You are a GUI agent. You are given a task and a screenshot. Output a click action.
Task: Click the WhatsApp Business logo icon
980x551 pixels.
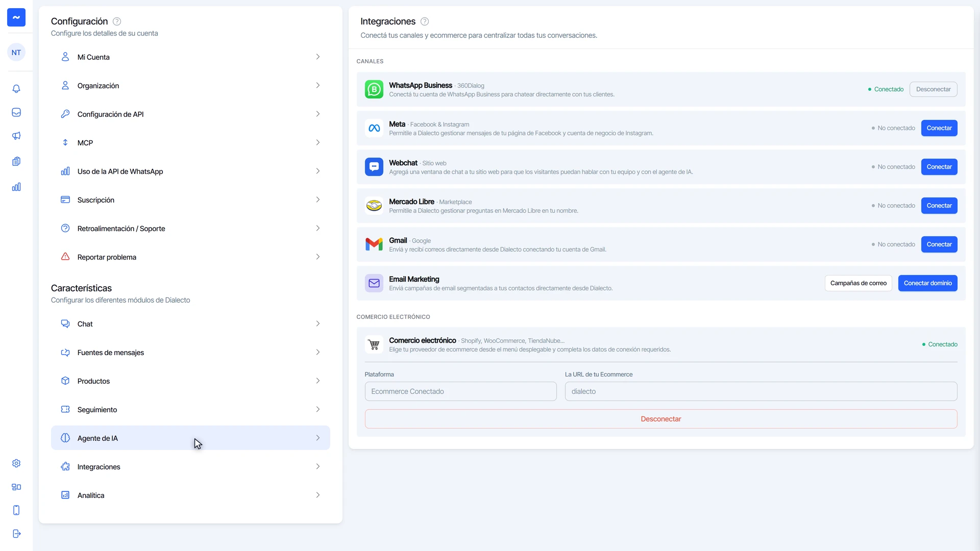click(374, 89)
